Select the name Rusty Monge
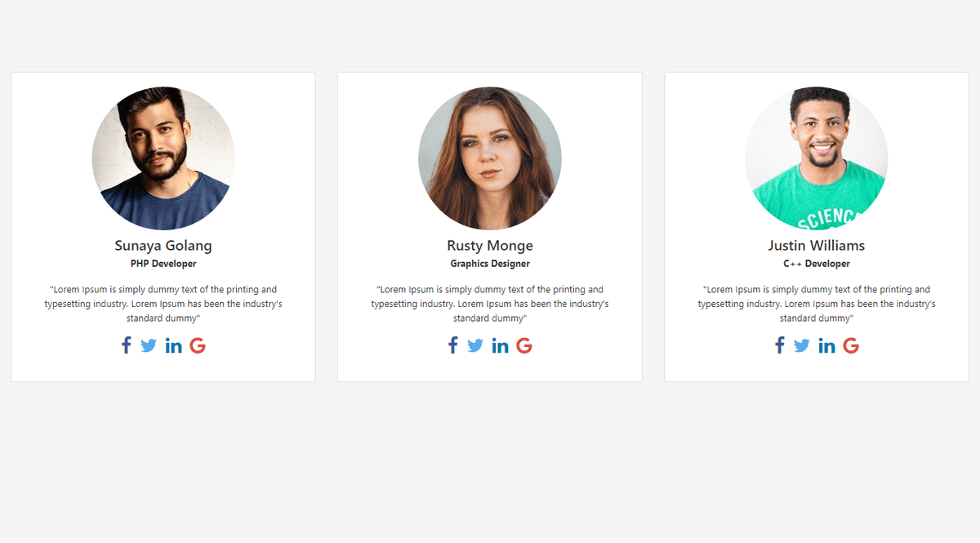The width and height of the screenshot is (980, 543). (490, 245)
